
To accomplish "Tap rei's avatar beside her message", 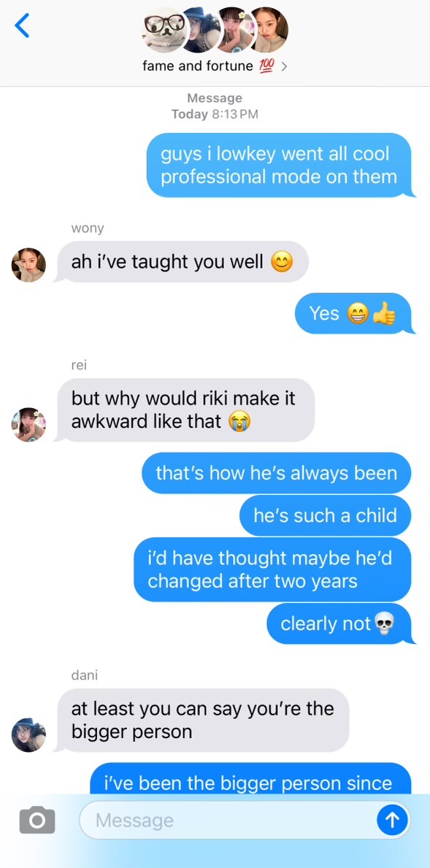I will pos(28,425).
